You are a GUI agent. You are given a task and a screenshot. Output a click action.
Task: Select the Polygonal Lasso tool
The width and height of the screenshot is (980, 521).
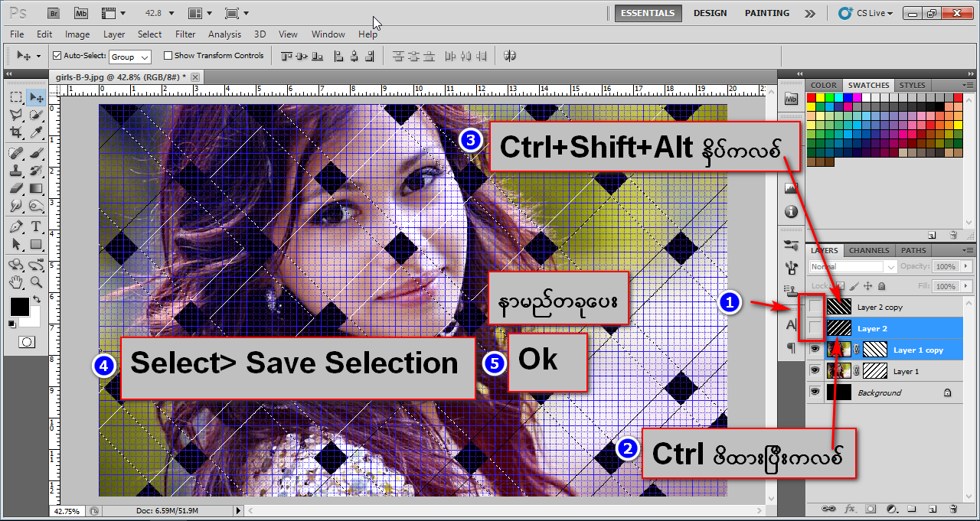16,115
